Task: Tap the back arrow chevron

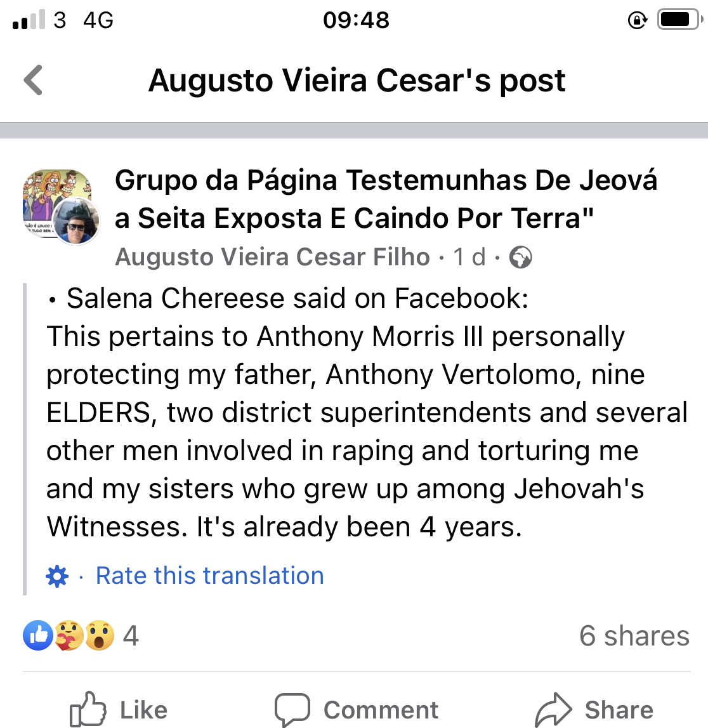Action: [x=34, y=80]
